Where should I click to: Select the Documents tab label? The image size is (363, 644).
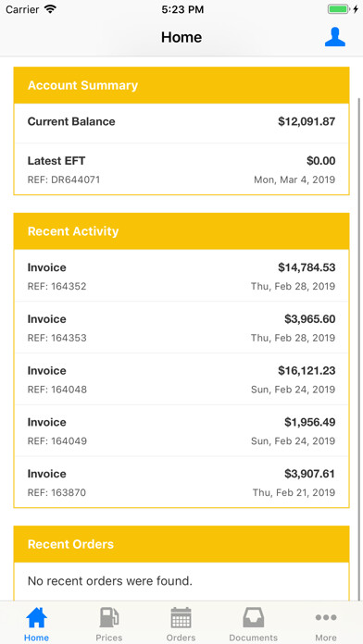pos(253,638)
